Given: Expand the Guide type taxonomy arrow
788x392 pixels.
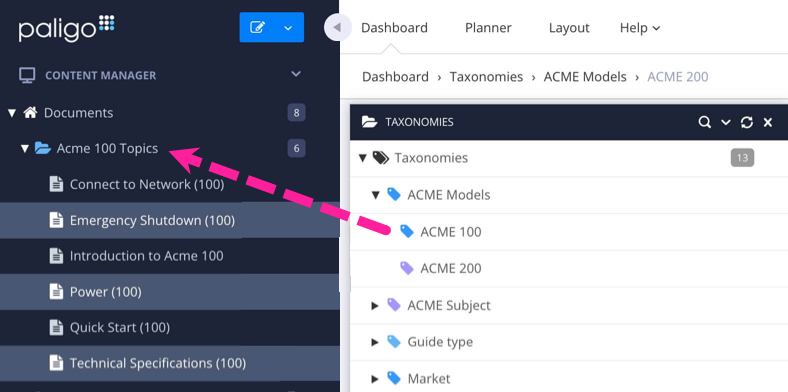Looking at the screenshot, I should pos(374,342).
